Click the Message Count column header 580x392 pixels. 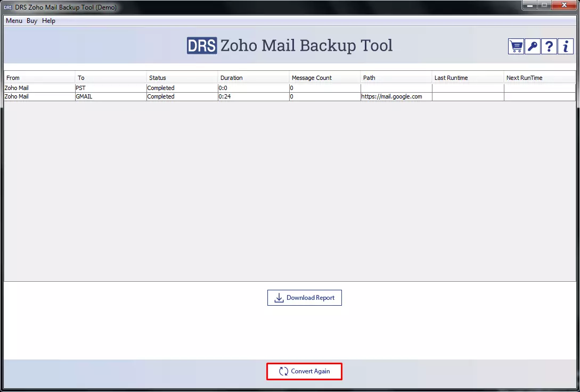pyautogui.click(x=325, y=78)
